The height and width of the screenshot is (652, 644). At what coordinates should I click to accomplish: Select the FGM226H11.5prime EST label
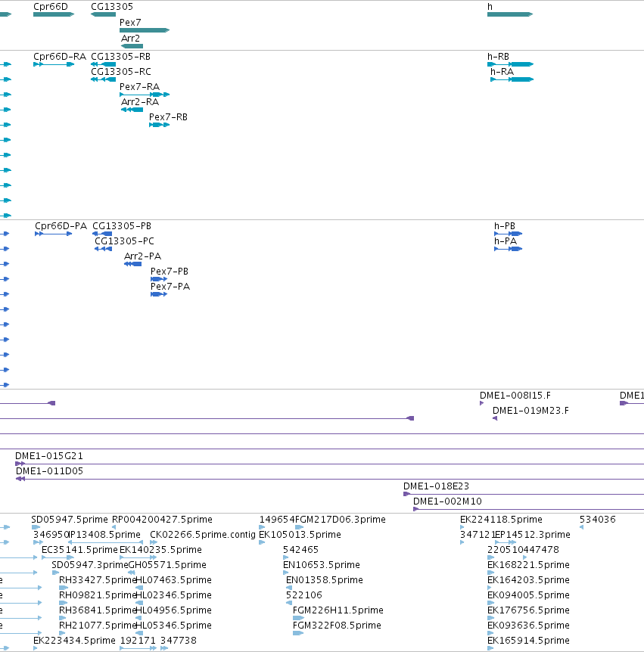tap(338, 610)
